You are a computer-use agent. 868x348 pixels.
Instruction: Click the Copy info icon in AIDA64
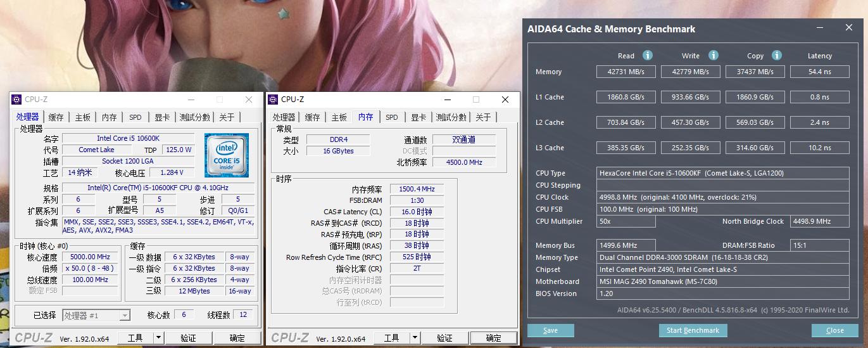[x=777, y=55]
